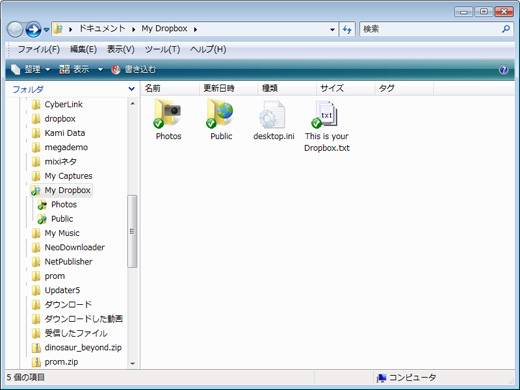
Task: Open the address bar history dropdown
Action: tap(332, 30)
